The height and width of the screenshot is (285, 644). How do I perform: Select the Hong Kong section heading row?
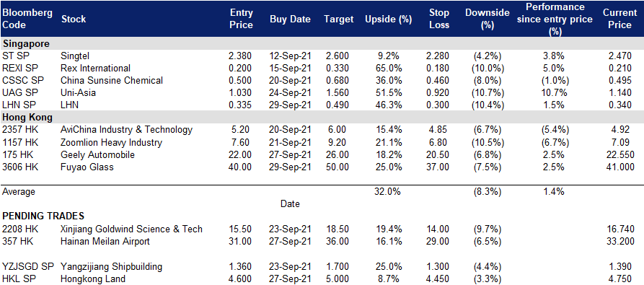322,118
